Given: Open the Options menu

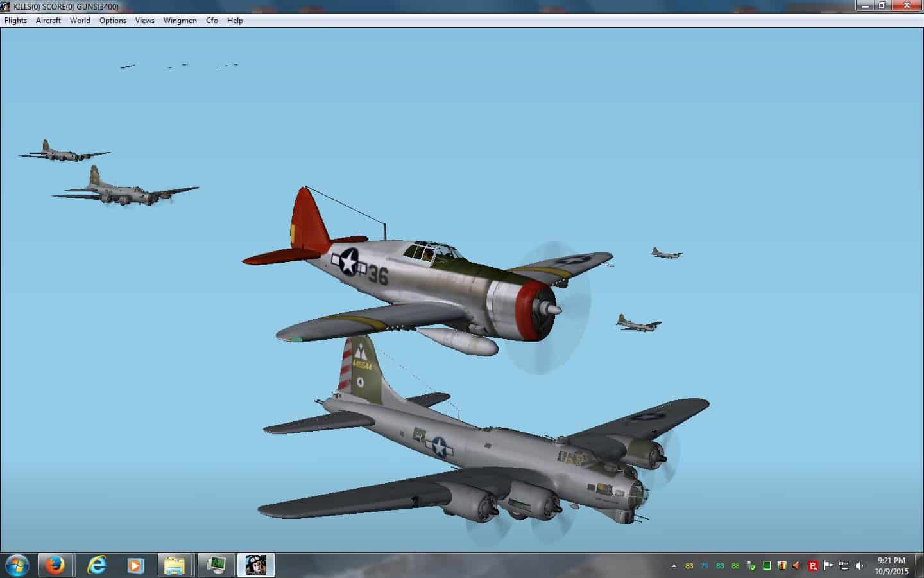Looking at the screenshot, I should point(112,21).
